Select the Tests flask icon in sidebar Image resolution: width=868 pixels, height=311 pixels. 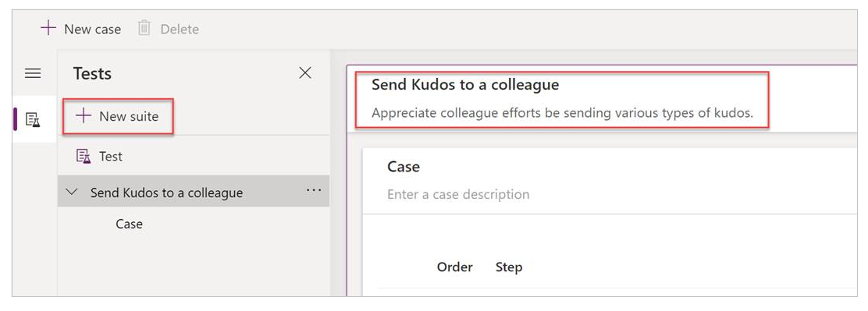point(34,119)
